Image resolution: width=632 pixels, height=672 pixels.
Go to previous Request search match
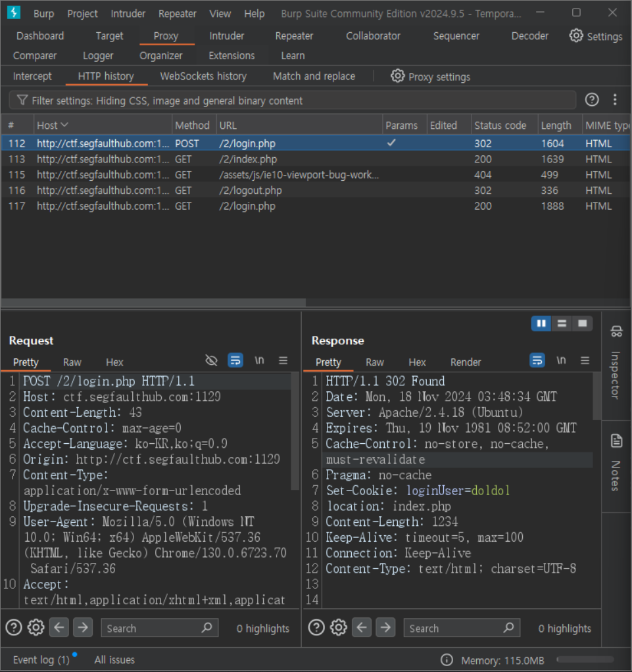[x=59, y=628]
